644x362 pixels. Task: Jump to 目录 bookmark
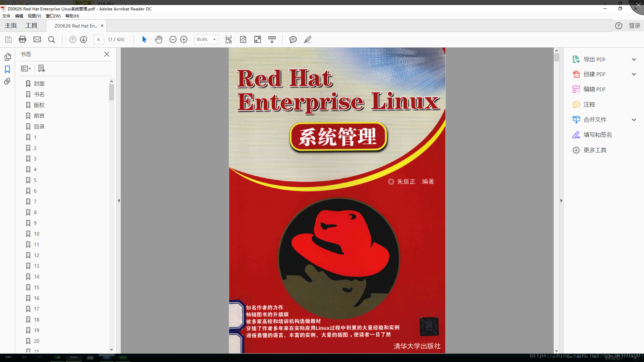[39, 127]
